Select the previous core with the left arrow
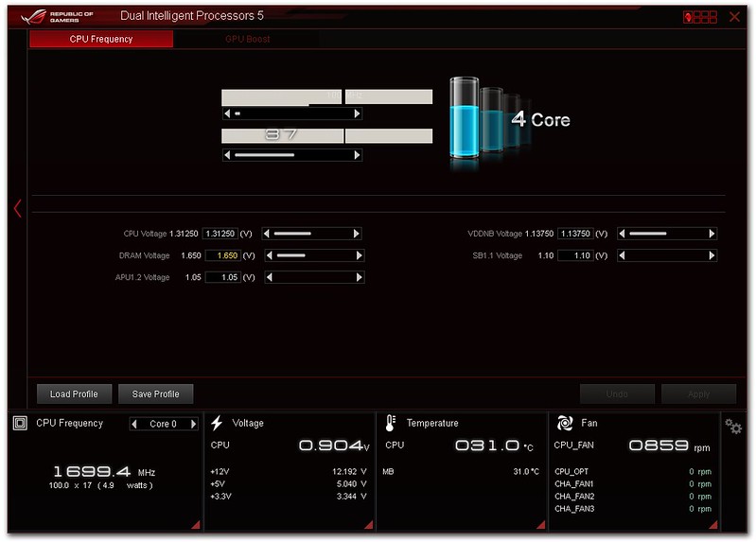Screen dimensions: 756x542 (134, 424)
